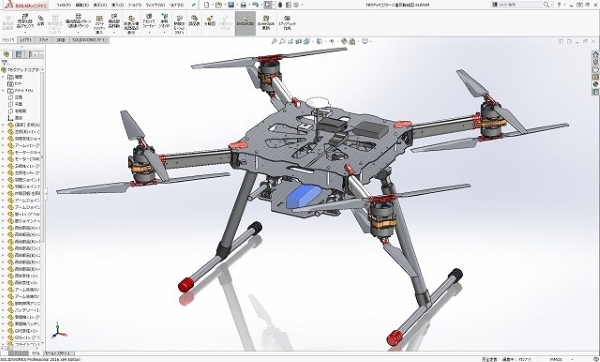Open the dropdown arrow beside the Help question mark
Viewport: 600px width, 362px height.
coord(566,5)
